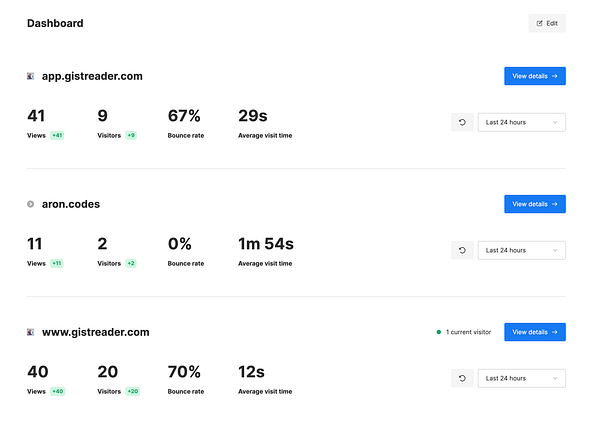The image size is (600, 427).
Task: Open the www.gistreader.com Last 24 hours selector
Action: (521, 378)
